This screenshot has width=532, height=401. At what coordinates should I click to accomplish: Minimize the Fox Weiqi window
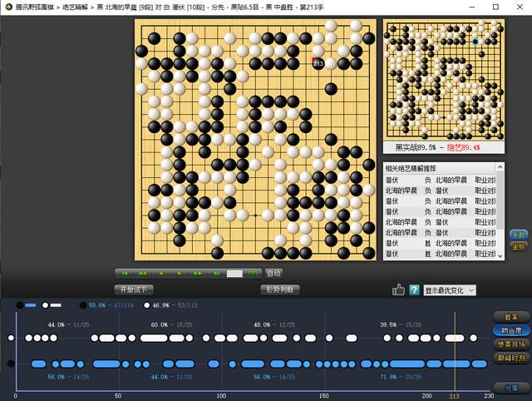click(x=472, y=7)
